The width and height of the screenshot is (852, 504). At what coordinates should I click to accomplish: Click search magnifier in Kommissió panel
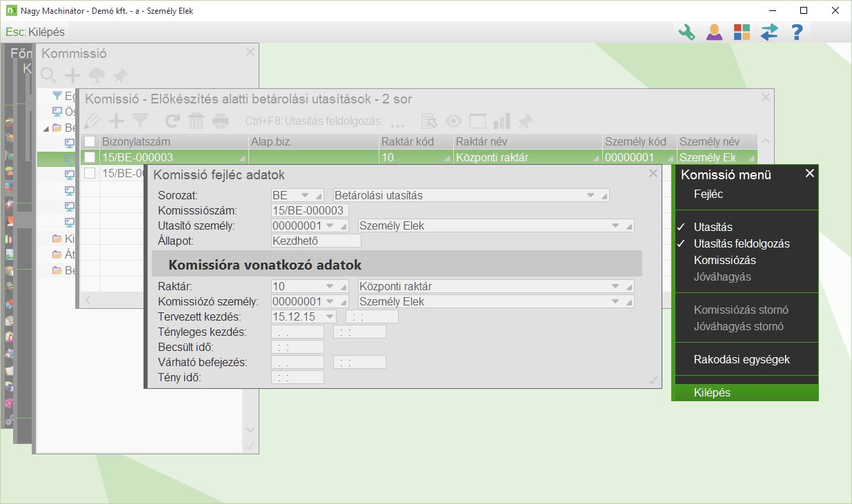point(48,75)
